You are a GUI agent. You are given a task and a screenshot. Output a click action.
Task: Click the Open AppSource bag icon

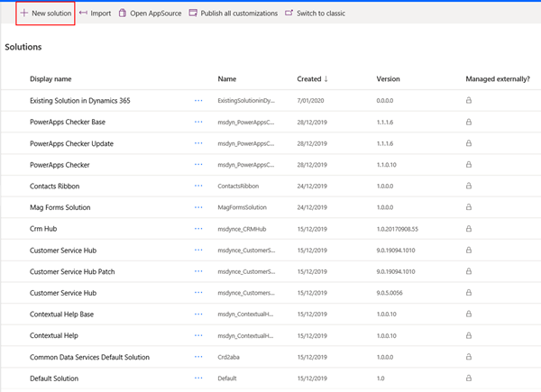pyautogui.click(x=123, y=14)
